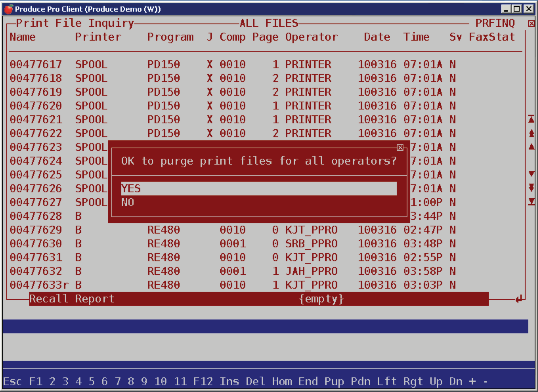Viewport: 538px width, 392px height.
Task: Click the single up arrow scroll icon
Action: [x=531, y=146]
